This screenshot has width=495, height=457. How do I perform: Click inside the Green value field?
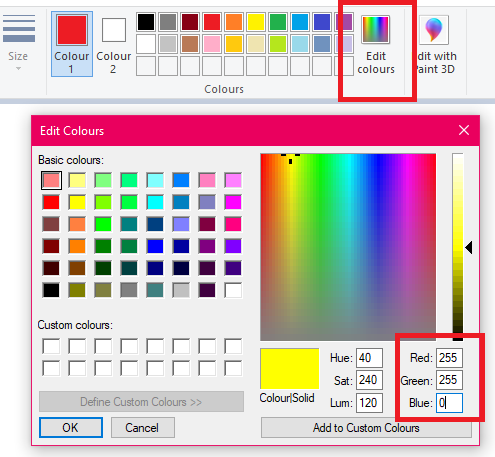449,380
